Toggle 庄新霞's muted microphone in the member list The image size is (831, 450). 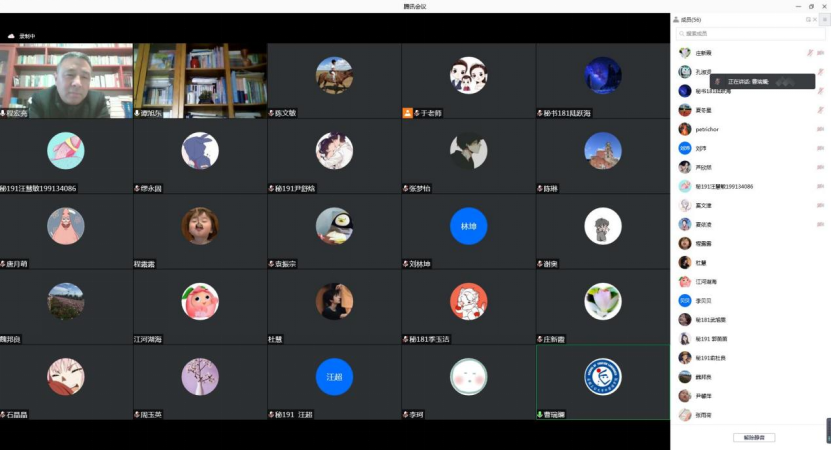809,53
